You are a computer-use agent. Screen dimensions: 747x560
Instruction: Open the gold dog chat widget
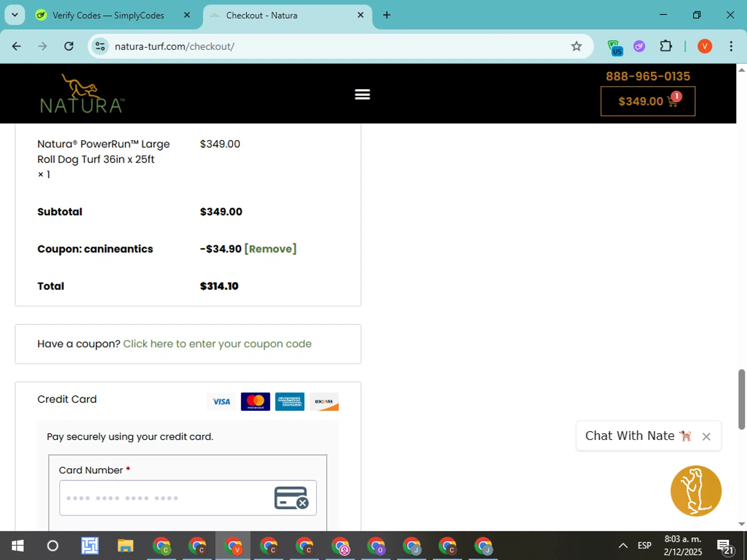(x=696, y=491)
